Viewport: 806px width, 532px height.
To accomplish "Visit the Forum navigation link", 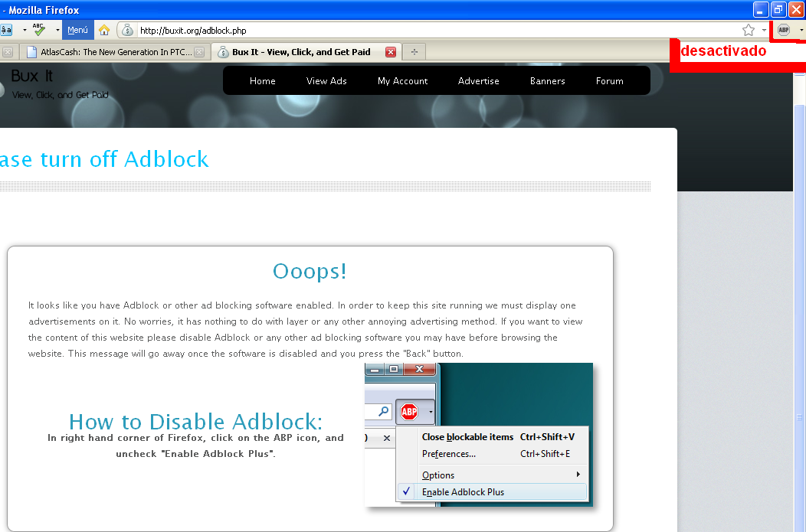I will [610, 81].
